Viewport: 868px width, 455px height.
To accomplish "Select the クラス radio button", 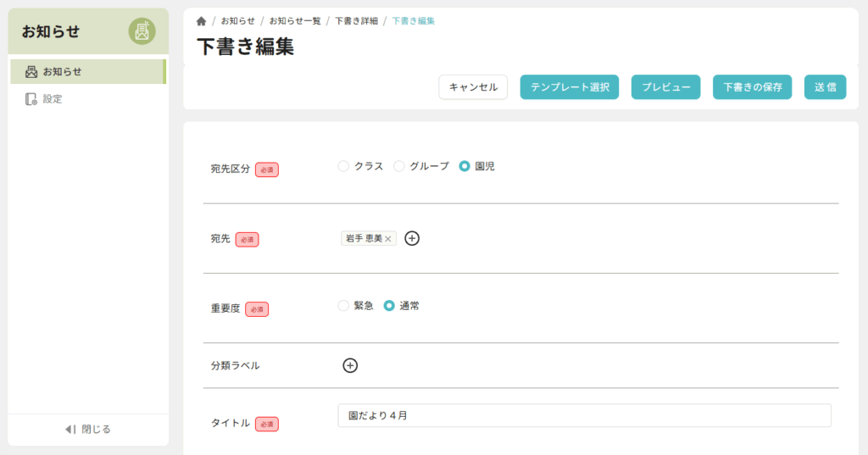I will (343, 166).
